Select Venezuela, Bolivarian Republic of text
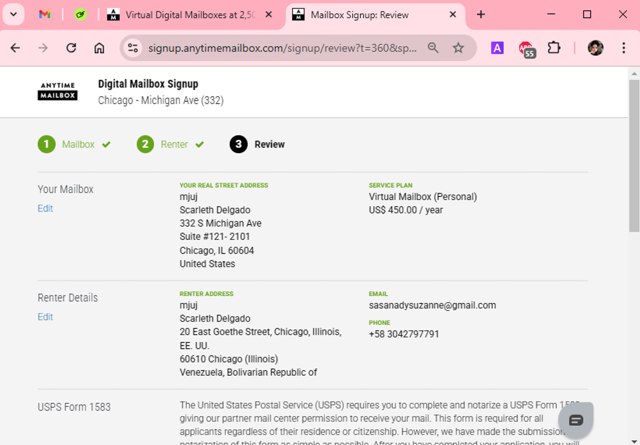 (x=248, y=372)
